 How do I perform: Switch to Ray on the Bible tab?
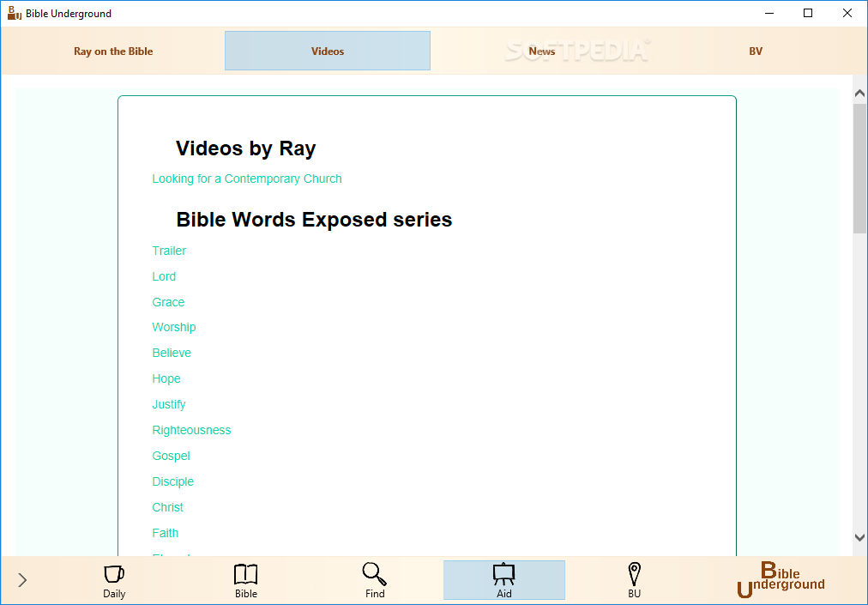[113, 51]
